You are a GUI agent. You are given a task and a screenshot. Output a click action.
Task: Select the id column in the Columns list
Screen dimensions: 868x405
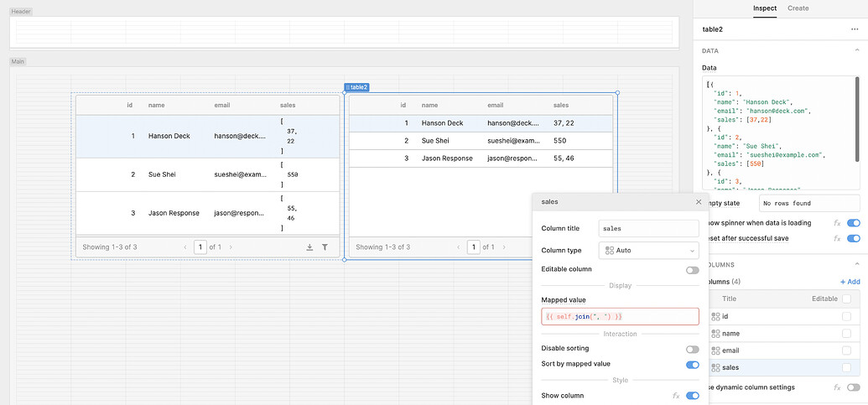[784, 316]
